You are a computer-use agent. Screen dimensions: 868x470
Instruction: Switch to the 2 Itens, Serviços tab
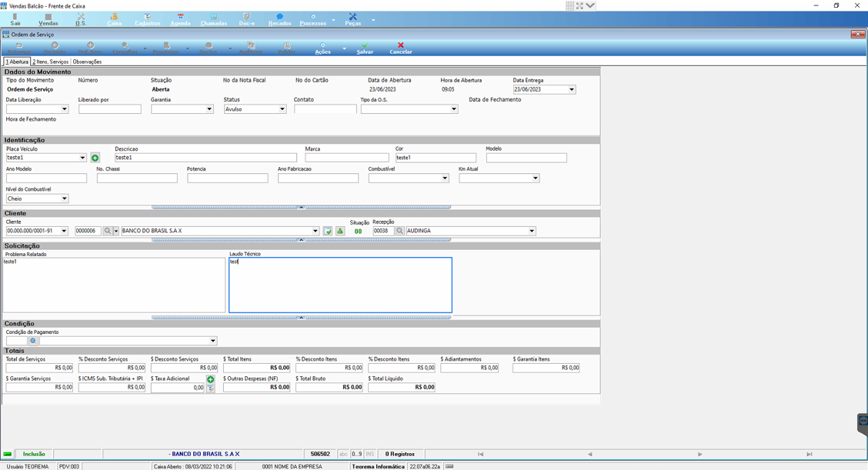tap(50, 62)
